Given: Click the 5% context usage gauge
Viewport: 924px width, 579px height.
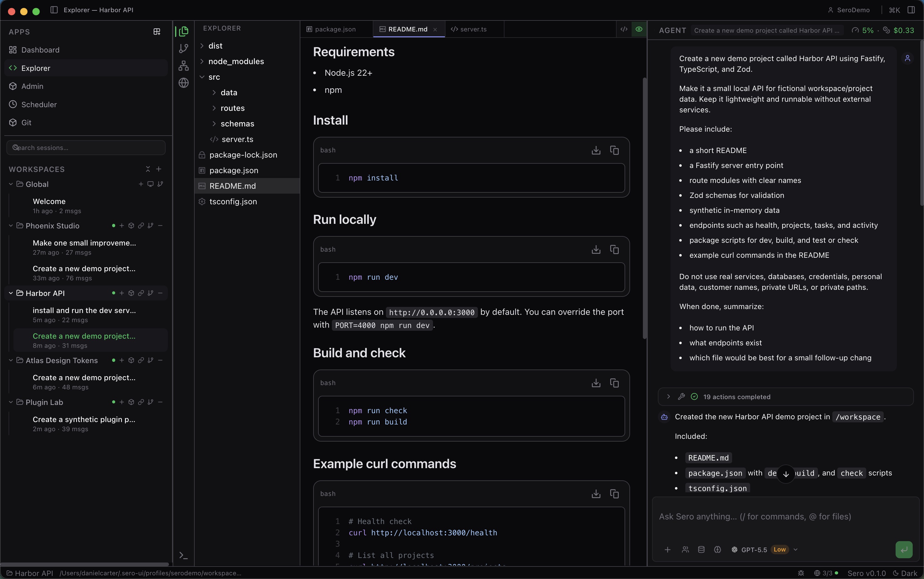Looking at the screenshot, I should click(864, 30).
